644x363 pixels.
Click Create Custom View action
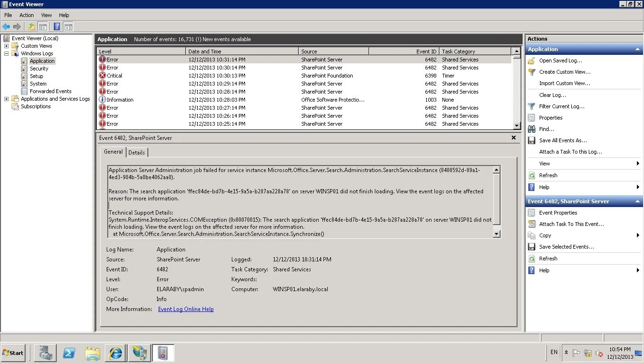click(x=565, y=72)
